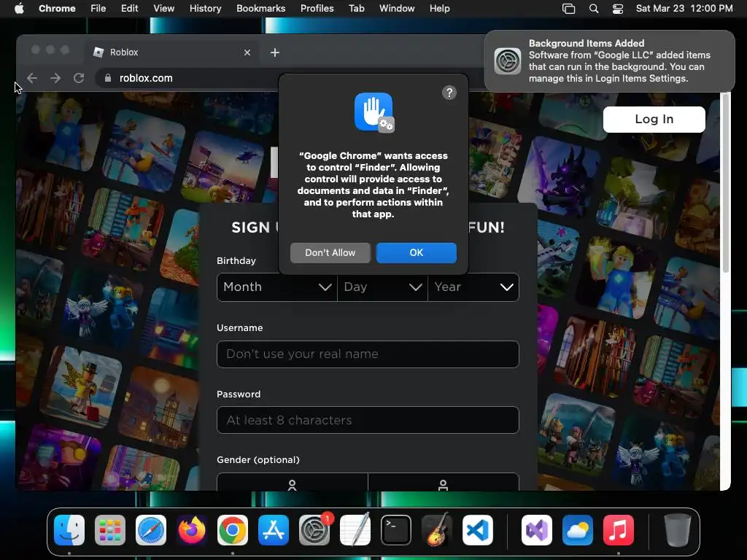Click the Username input field

click(368, 354)
